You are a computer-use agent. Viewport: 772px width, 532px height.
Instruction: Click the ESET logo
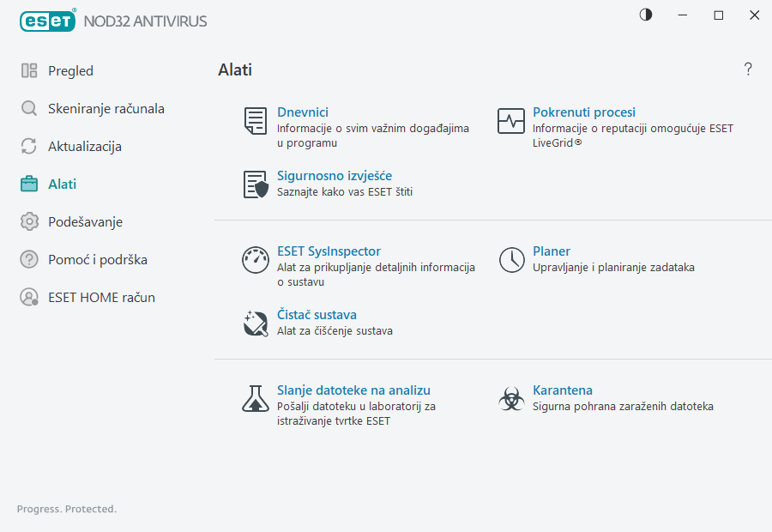pyautogui.click(x=48, y=21)
